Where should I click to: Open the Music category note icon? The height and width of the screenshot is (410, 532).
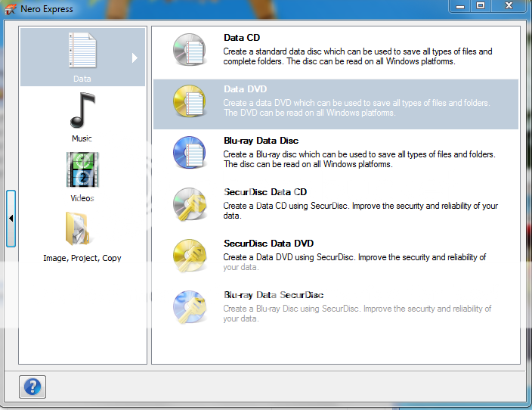point(82,110)
